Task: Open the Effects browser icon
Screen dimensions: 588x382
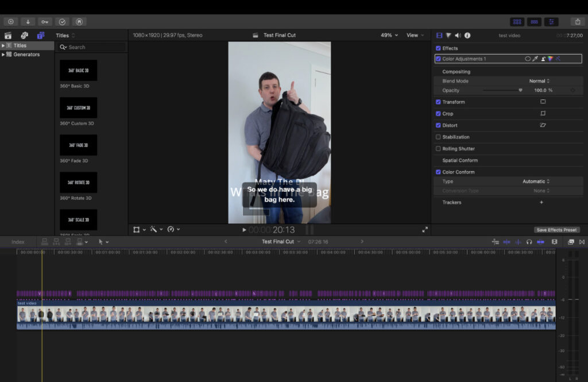Action: pos(571,242)
